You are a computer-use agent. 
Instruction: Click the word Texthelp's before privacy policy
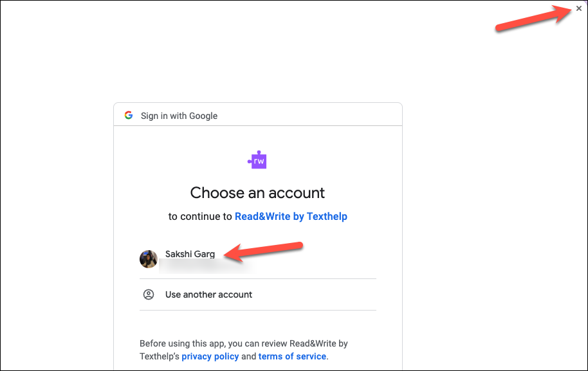(x=160, y=356)
